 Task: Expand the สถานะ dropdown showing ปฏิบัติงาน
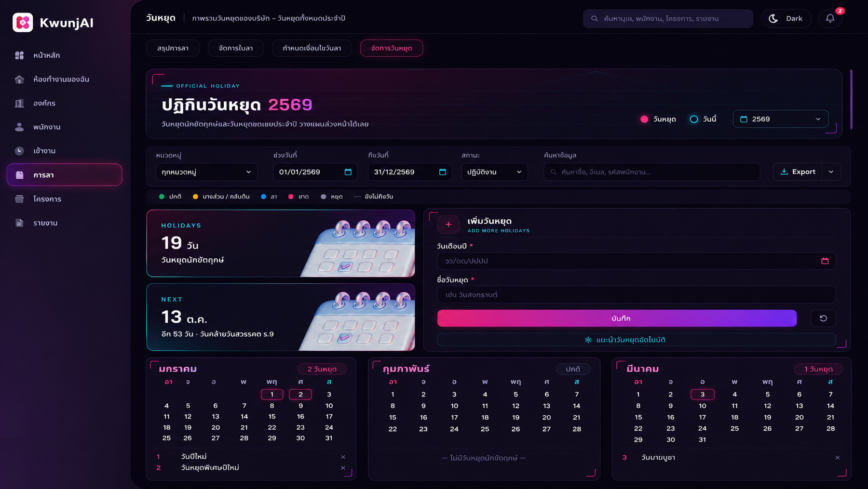point(494,172)
